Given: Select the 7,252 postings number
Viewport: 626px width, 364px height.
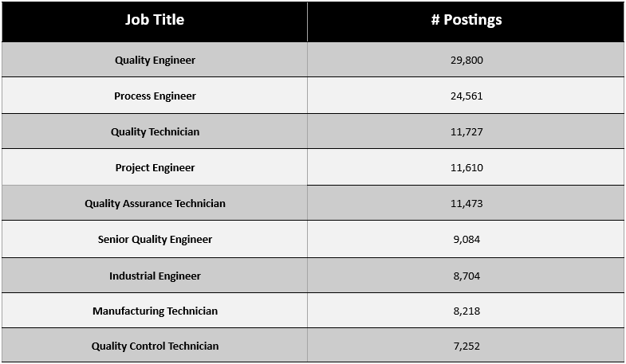Looking at the screenshot, I should point(467,346).
